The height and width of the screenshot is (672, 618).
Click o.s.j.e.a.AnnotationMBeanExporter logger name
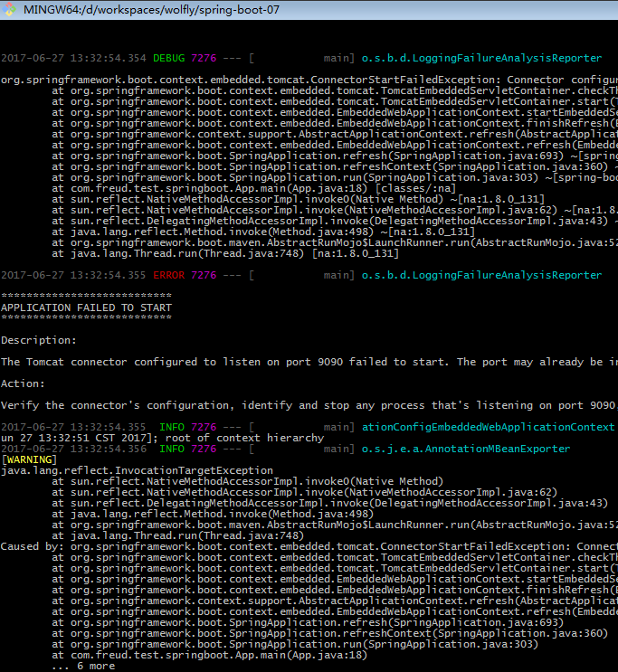click(466, 449)
